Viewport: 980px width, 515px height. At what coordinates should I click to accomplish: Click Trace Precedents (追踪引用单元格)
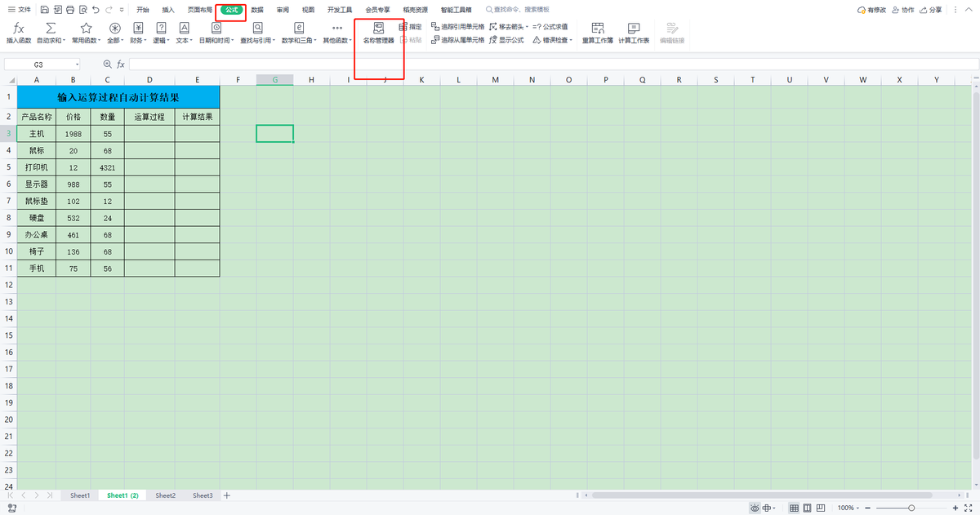coord(457,27)
